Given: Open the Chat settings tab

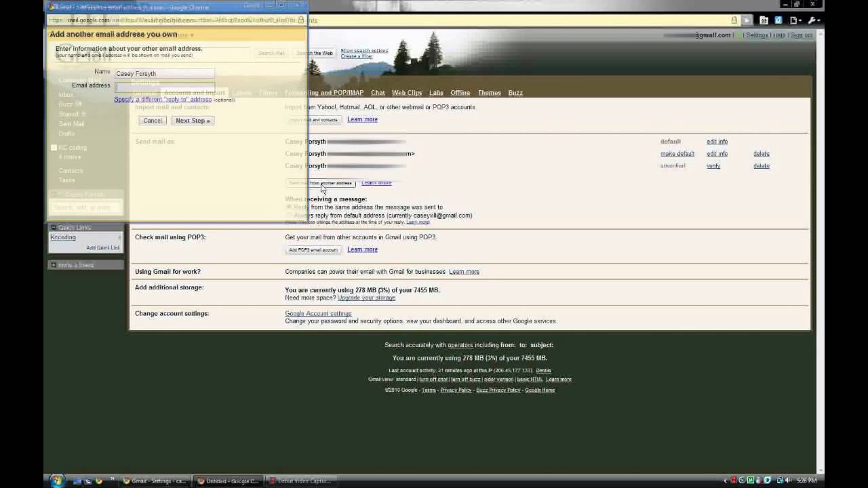Looking at the screenshot, I should 378,93.
